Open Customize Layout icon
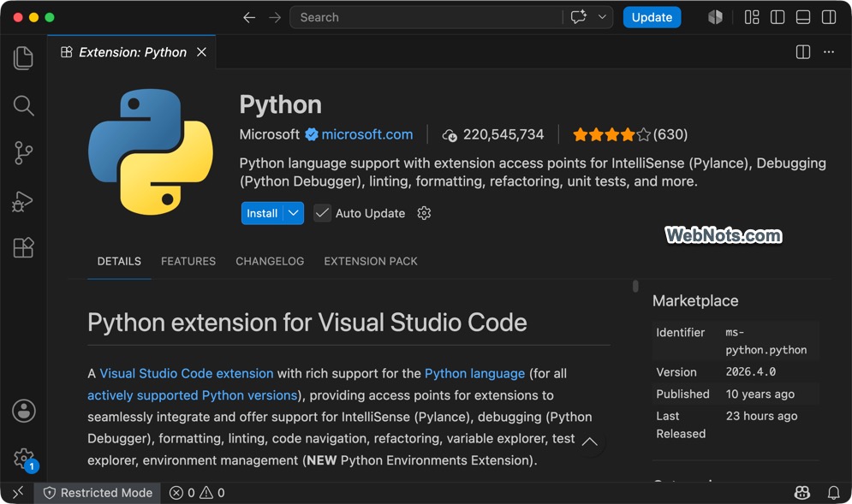This screenshot has width=852, height=504. [752, 17]
